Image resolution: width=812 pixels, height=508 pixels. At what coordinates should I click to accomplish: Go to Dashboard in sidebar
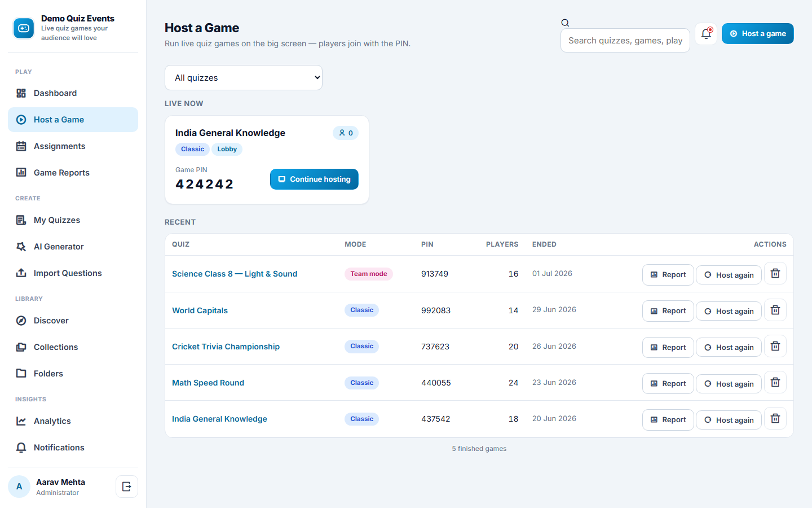click(x=73, y=93)
